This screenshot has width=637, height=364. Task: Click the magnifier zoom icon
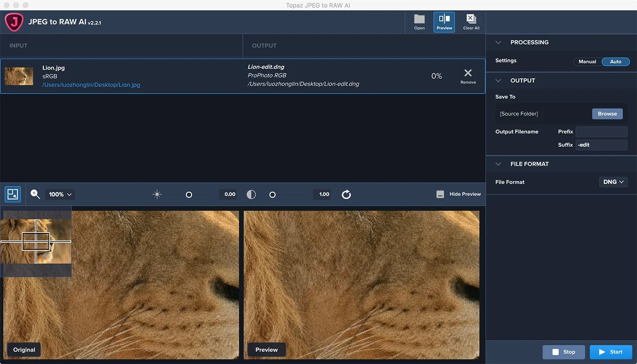coord(35,194)
